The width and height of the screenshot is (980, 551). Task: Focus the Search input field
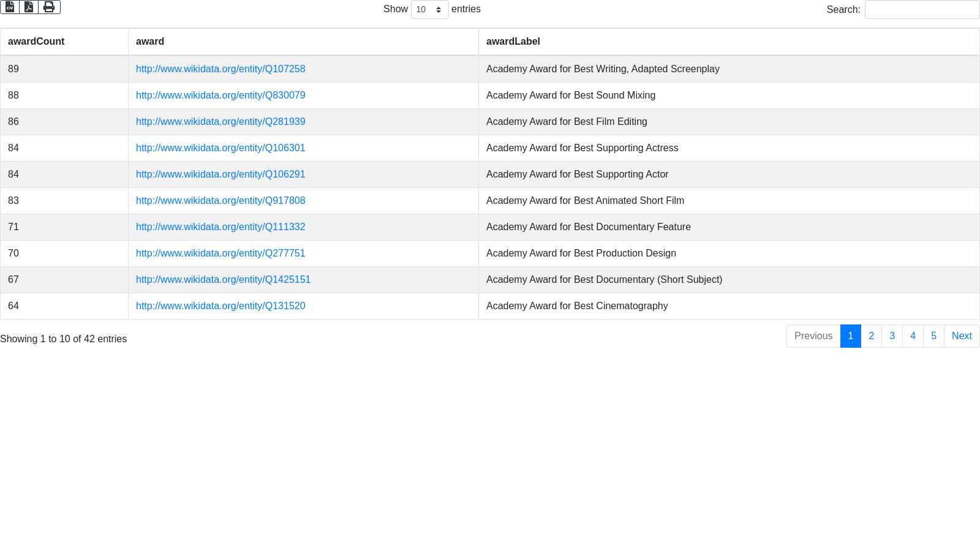tap(922, 9)
